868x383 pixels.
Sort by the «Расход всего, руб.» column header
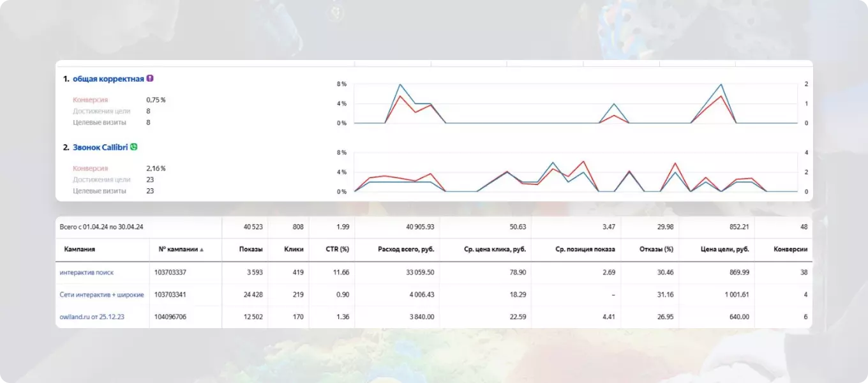click(x=406, y=250)
